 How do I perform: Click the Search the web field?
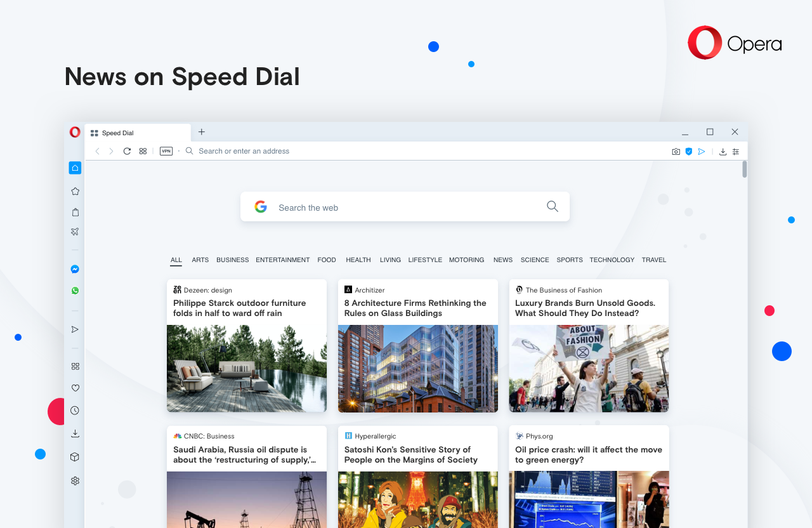406,208
